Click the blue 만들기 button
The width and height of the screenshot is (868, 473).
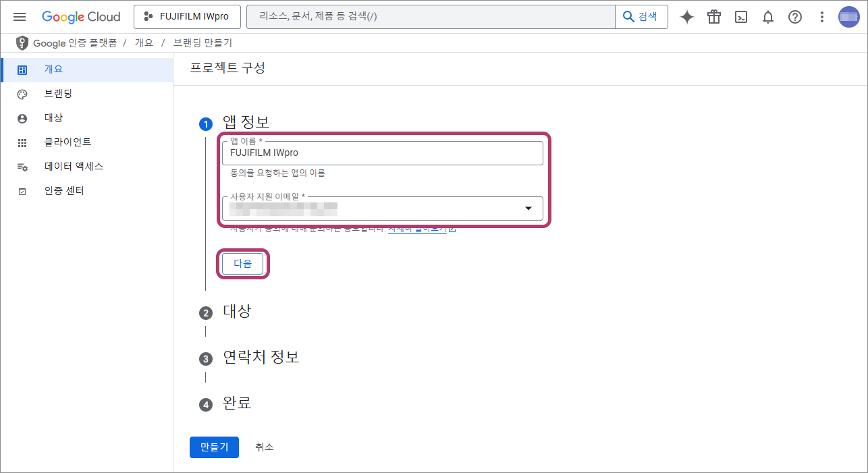[214, 447]
